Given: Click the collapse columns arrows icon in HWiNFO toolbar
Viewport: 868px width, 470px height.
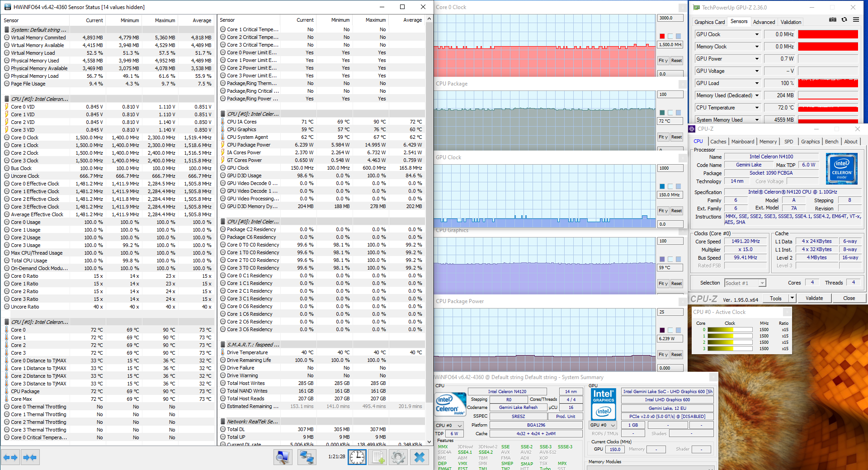Looking at the screenshot, I should pos(30,457).
